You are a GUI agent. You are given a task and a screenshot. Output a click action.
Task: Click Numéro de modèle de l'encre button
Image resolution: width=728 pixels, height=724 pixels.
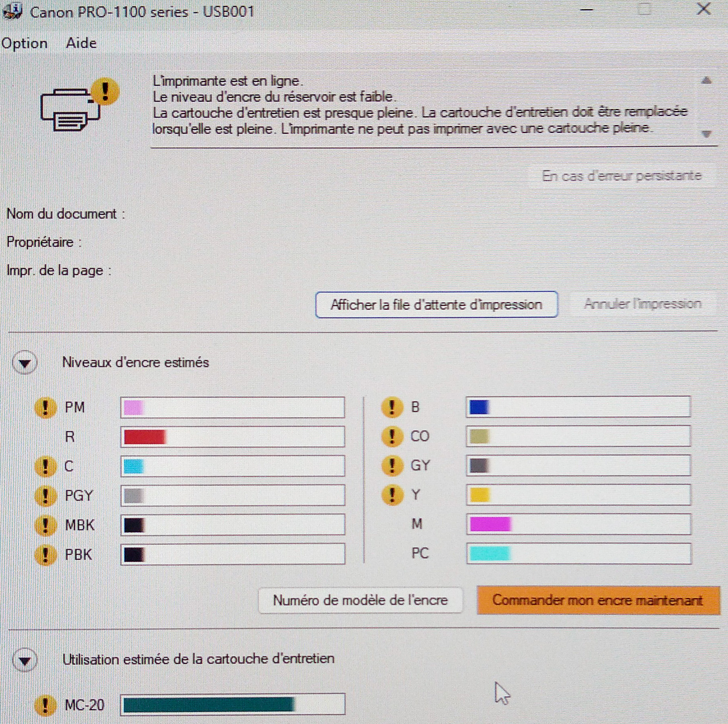tap(360, 600)
